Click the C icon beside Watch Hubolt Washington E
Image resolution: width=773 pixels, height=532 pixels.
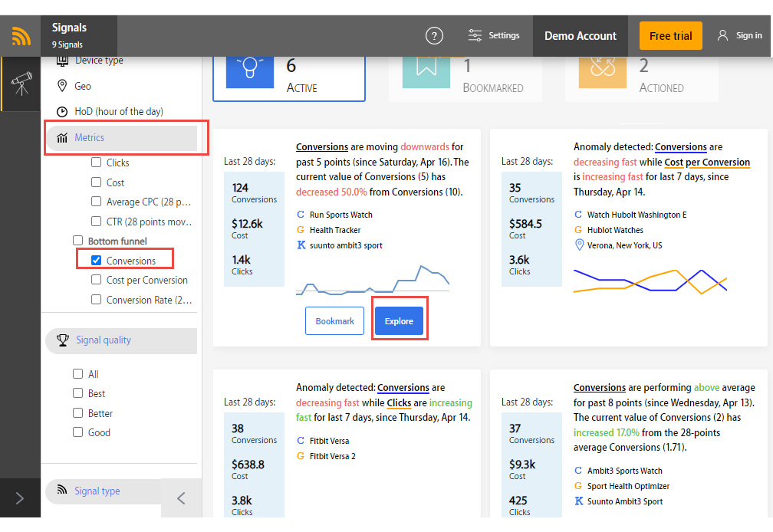pyautogui.click(x=578, y=215)
